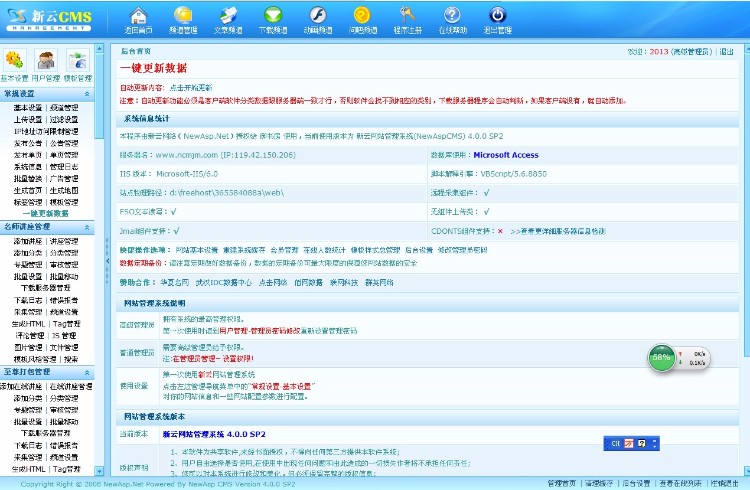Screen dimensions: 750x490
Task: Open 系统信息 in sidebar
Action: point(28,167)
